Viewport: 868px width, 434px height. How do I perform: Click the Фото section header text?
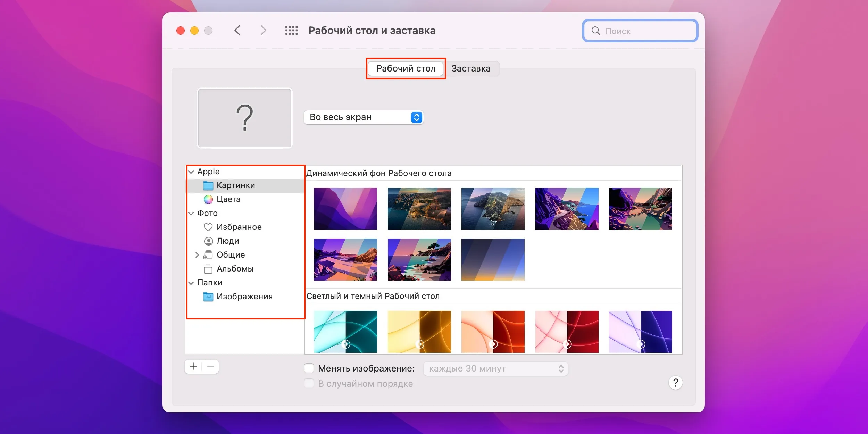pyautogui.click(x=207, y=213)
